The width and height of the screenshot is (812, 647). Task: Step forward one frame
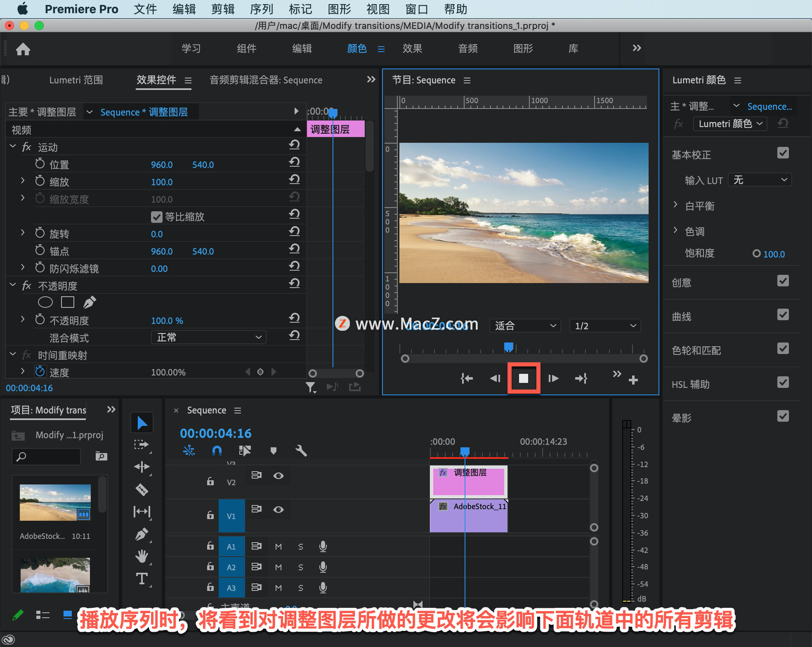[553, 378]
